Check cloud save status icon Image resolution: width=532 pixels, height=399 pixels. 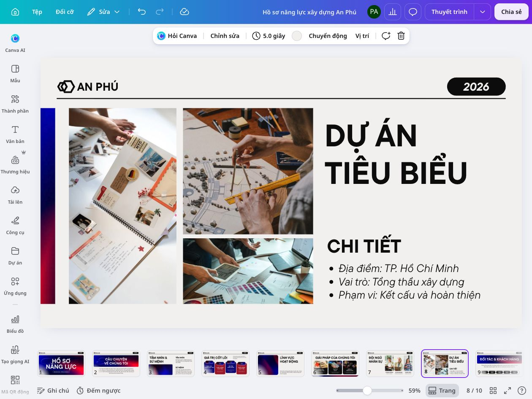click(184, 12)
